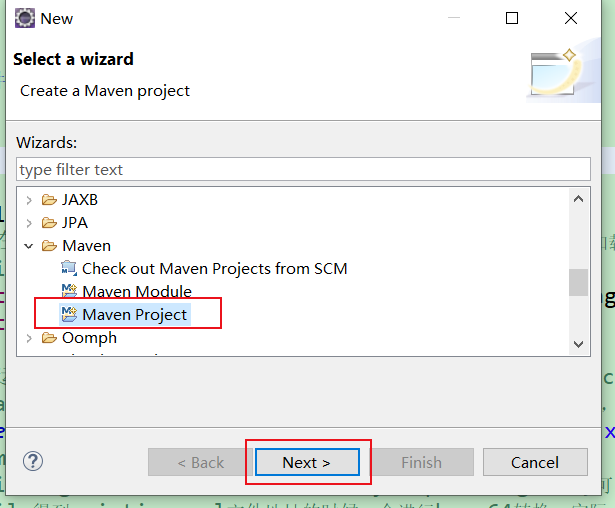The width and height of the screenshot is (615, 508).
Task: Click the Maven Module icon
Action: tap(68, 292)
